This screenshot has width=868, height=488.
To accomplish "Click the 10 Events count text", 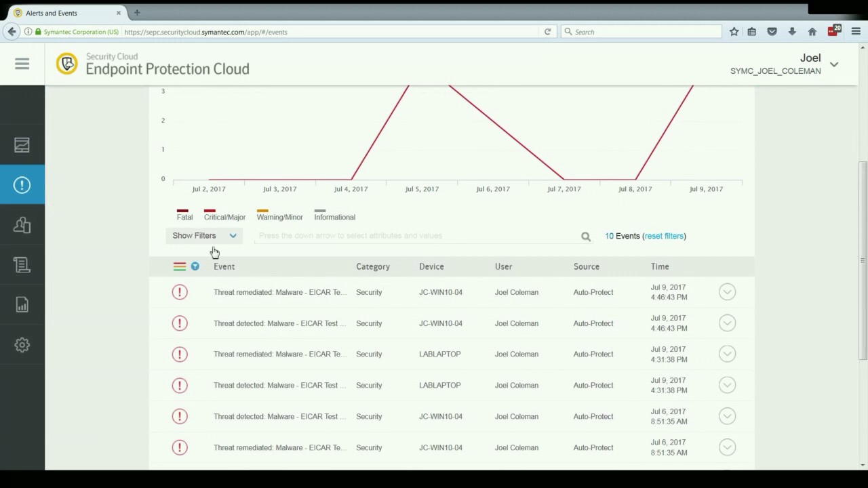I will 622,236.
